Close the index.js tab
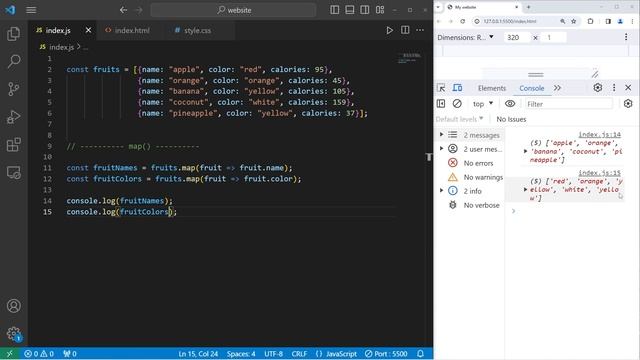This screenshot has width=640, height=360. (x=88, y=30)
